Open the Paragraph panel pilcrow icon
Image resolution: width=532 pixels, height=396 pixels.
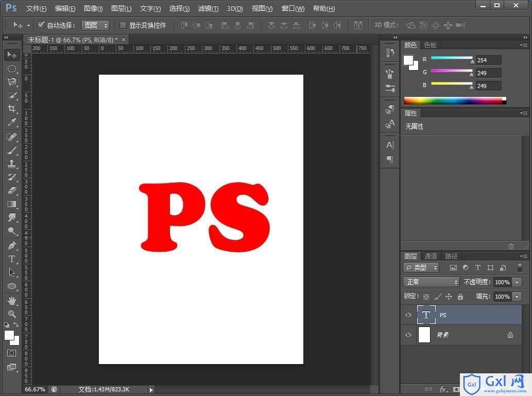pos(390,159)
